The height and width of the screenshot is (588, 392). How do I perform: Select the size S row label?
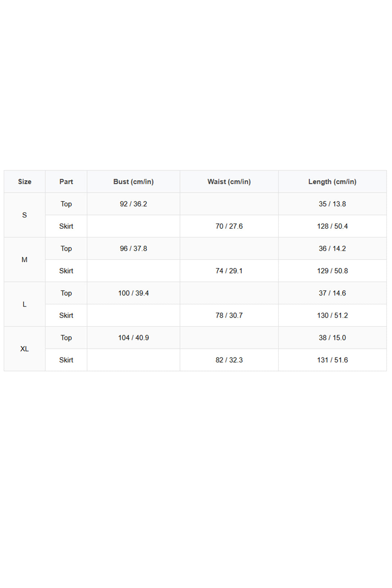24,215
